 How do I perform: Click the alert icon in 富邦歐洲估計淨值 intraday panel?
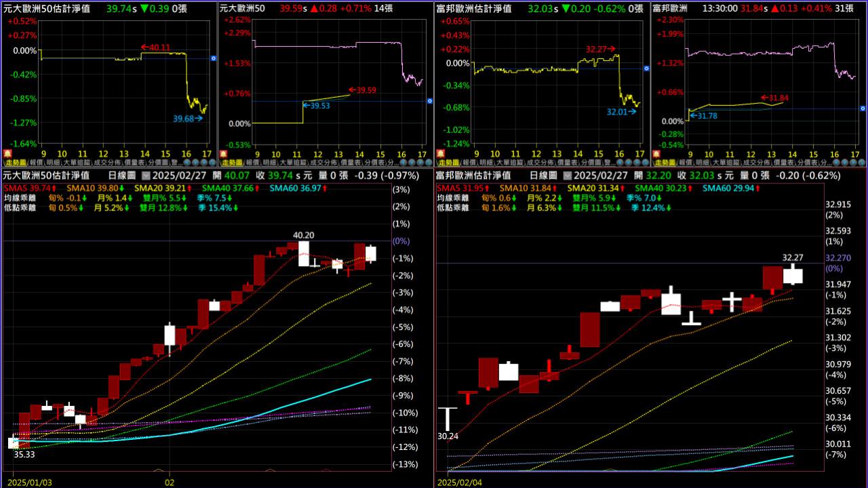click(x=439, y=154)
